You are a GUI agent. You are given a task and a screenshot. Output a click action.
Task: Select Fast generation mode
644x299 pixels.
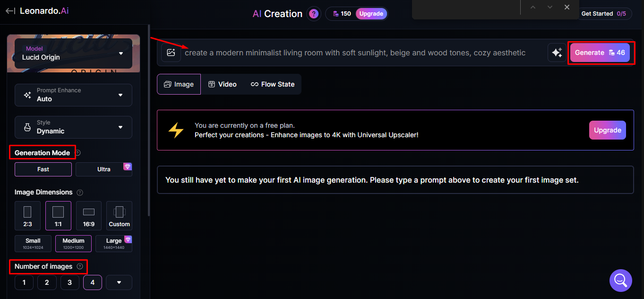[43, 169]
